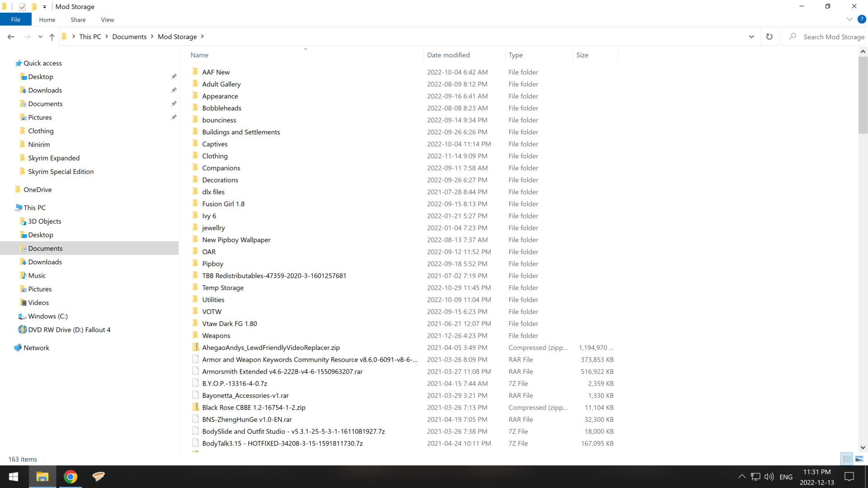Open Music folder under This PC
This screenshot has width=868, height=488.
point(37,276)
